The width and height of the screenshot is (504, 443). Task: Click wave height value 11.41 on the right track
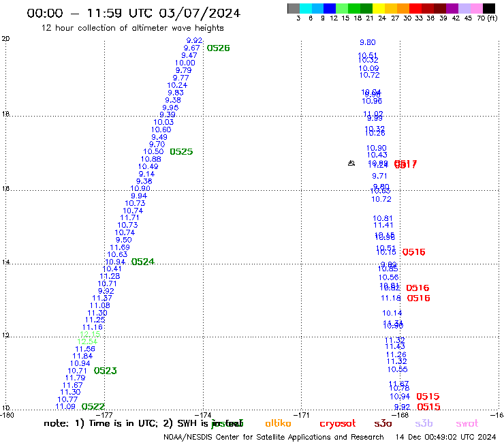click(383, 225)
